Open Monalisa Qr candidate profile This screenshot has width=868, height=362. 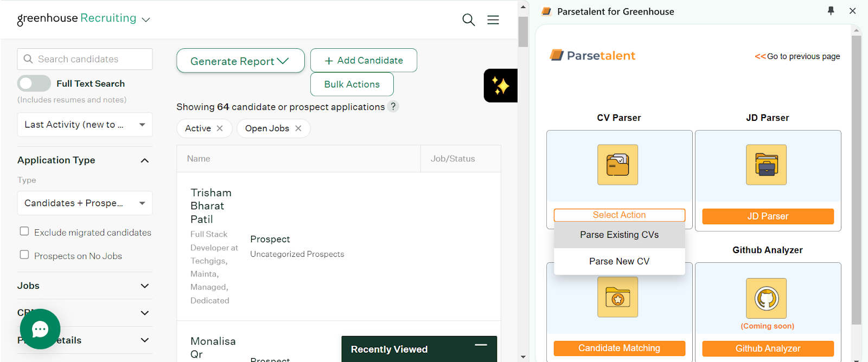pyautogui.click(x=213, y=347)
